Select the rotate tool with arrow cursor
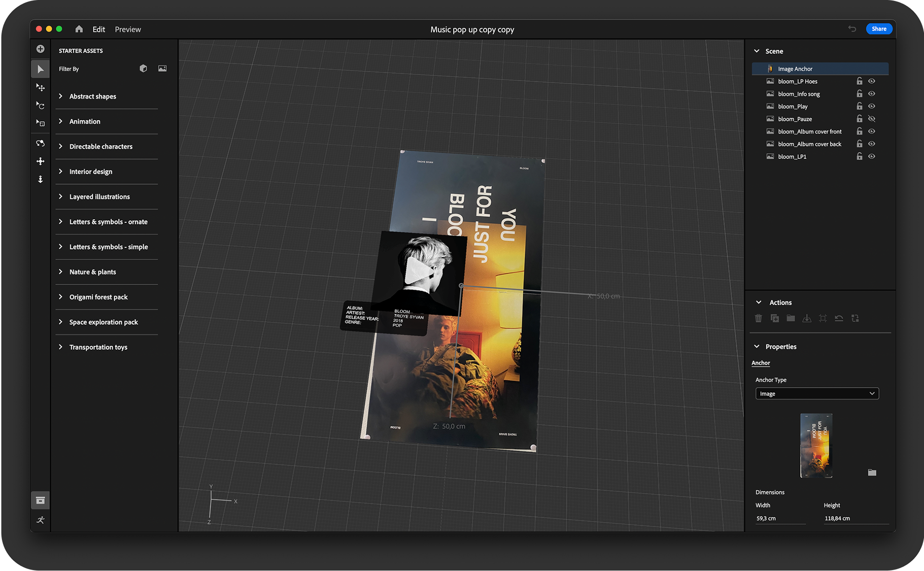Viewport: 924px width, 571px height. pos(40,105)
